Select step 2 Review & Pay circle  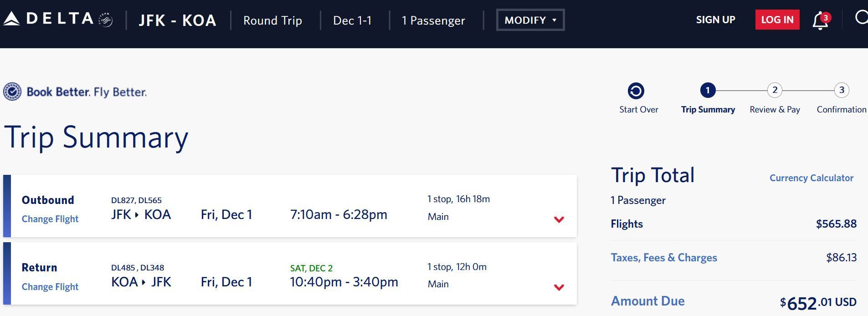pos(775,90)
